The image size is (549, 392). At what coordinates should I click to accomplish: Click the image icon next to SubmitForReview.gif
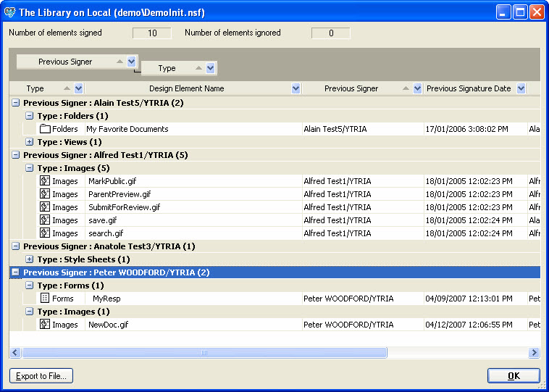tap(45, 207)
